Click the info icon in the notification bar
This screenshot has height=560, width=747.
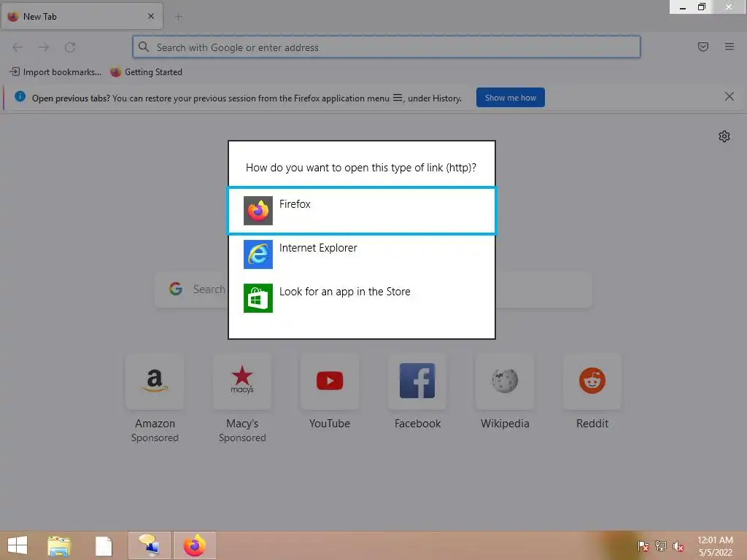pyautogui.click(x=20, y=96)
